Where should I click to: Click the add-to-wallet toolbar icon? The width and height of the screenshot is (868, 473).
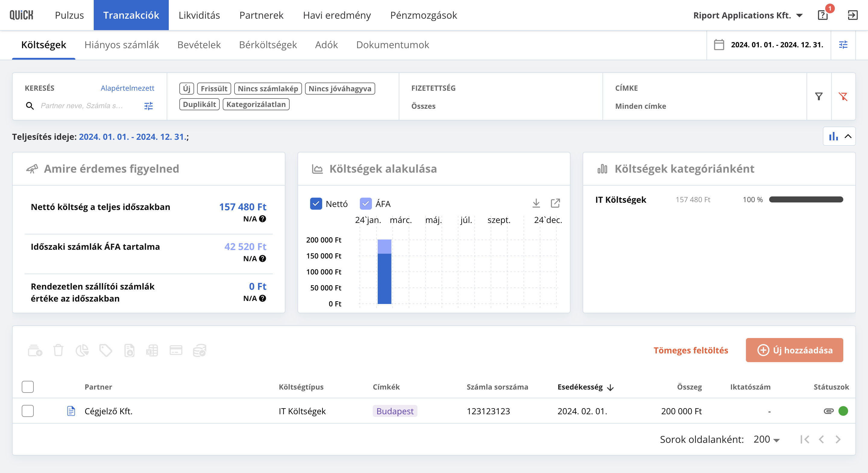pyautogui.click(x=35, y=350)
